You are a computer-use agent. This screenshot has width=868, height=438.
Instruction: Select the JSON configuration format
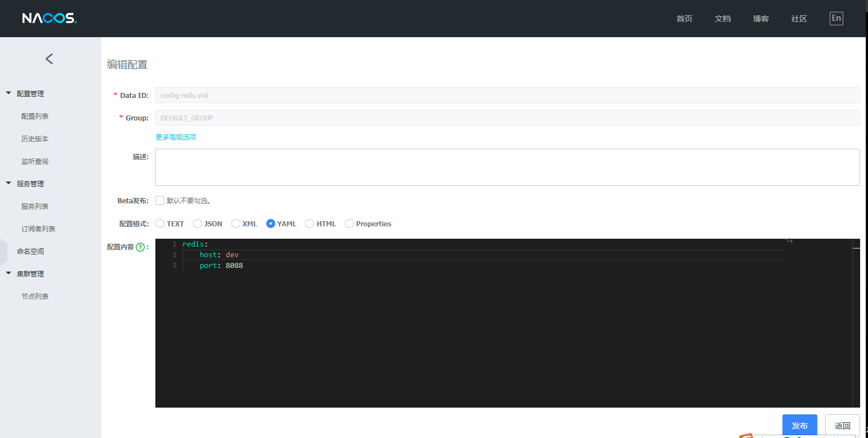[x=196, y=224]
